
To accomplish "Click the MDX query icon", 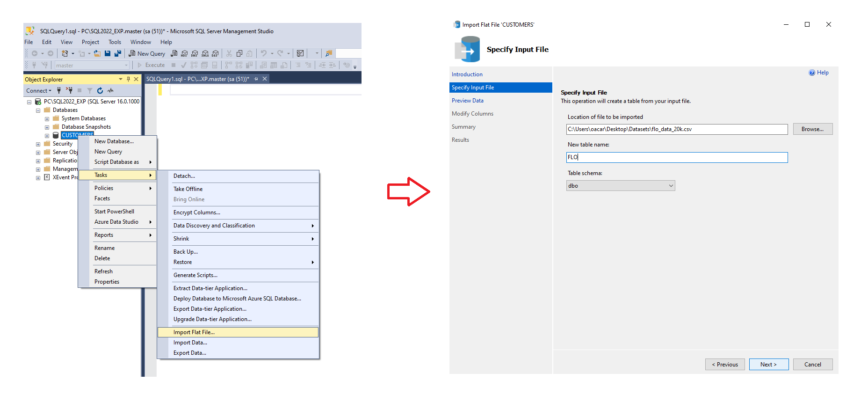I will tap(184, 53).
